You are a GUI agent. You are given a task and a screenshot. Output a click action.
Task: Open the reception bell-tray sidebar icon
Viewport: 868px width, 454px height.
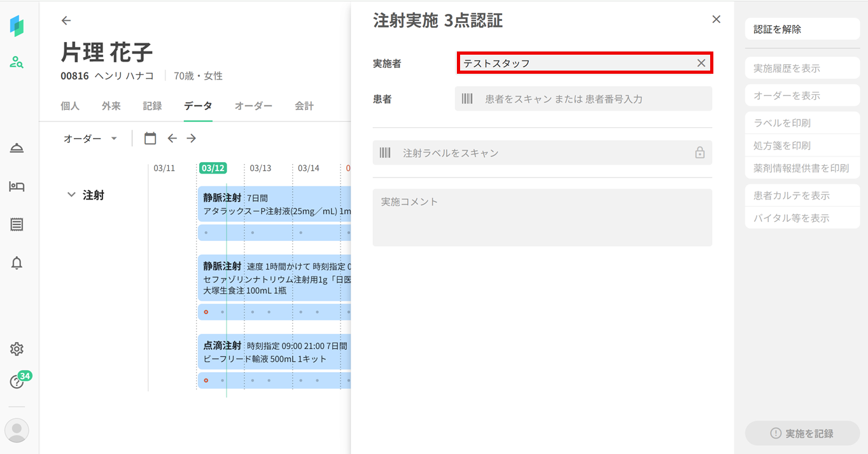17,148
